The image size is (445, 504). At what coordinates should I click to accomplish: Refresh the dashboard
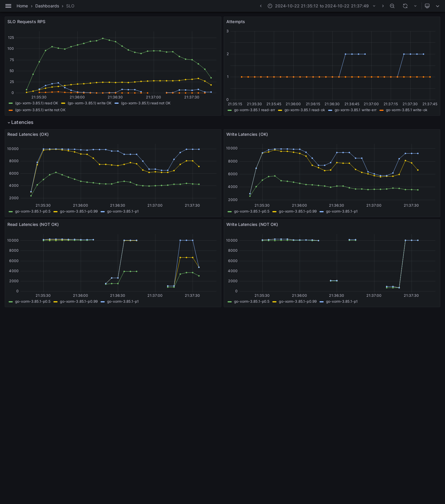pyautogui.click(x=405, y=6)
